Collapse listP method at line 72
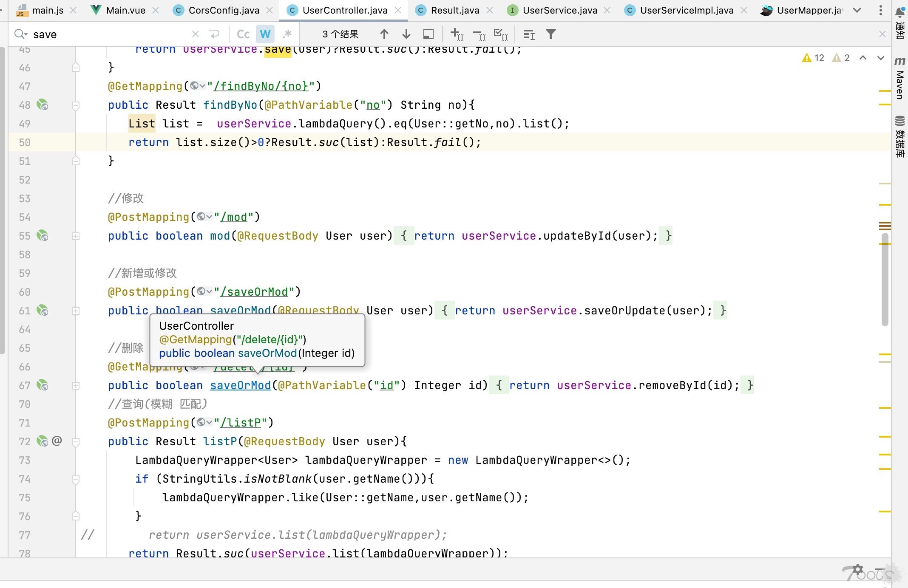Image resolution: width=908 pixels, height=588 pixels. (76, 442)
